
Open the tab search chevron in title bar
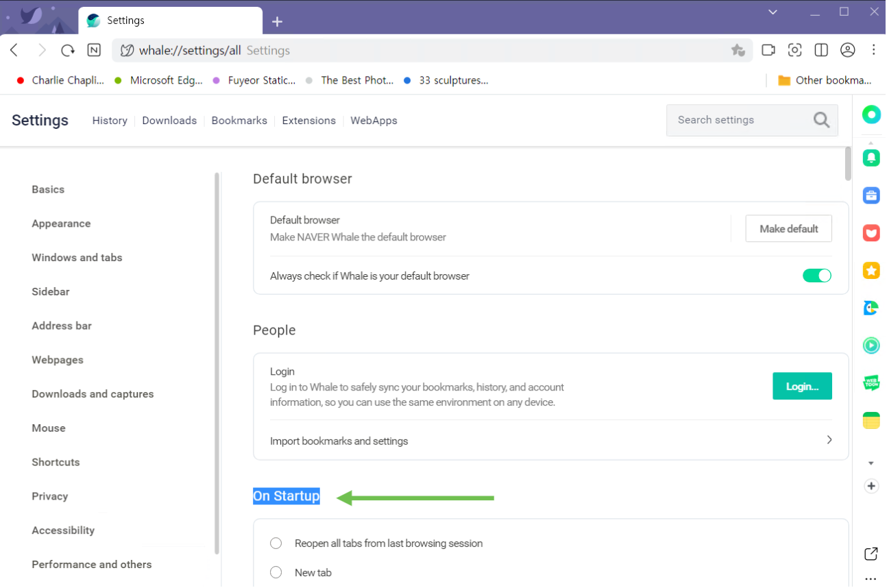click(x=772, y=12)
